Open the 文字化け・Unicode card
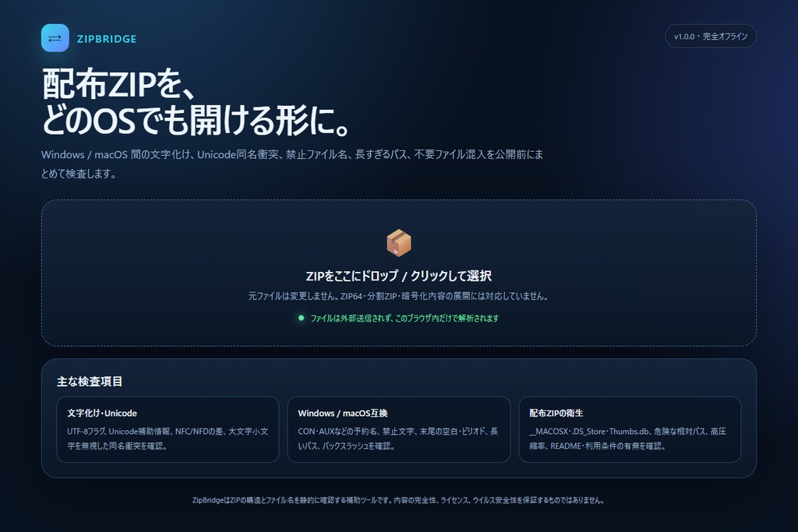The width and height of the screenshot is (798, 532). (x=168, y=429)
